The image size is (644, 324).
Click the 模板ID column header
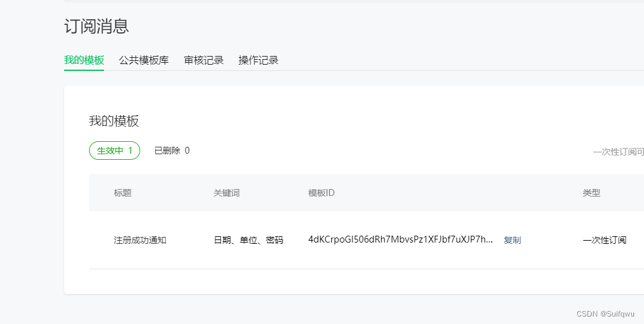tap(321, 193)
